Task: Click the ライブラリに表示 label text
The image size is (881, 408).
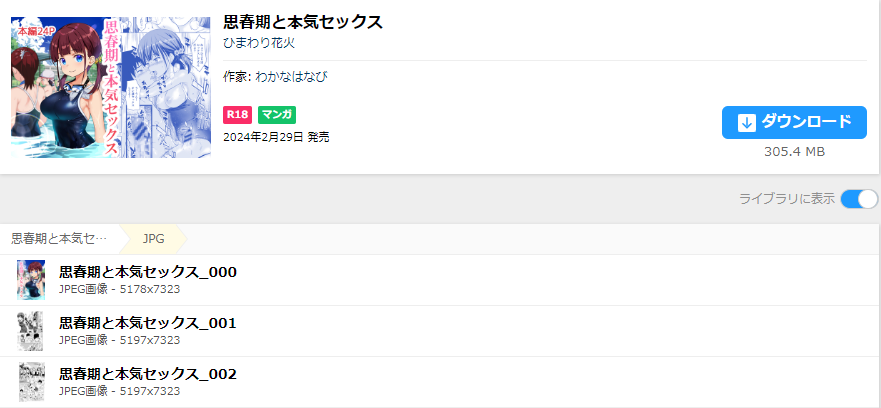Action: point(786,198)
